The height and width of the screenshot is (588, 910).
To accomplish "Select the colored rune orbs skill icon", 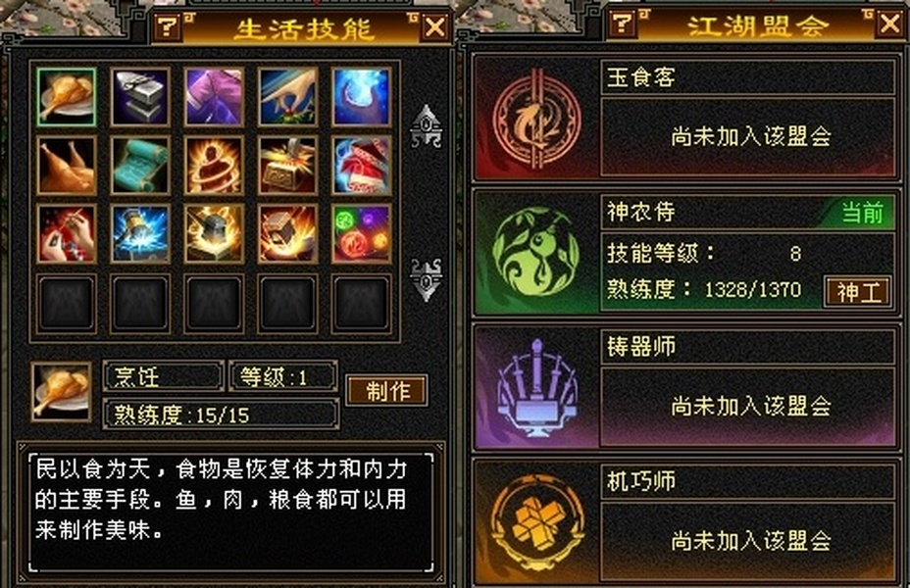I will [362, 233].
